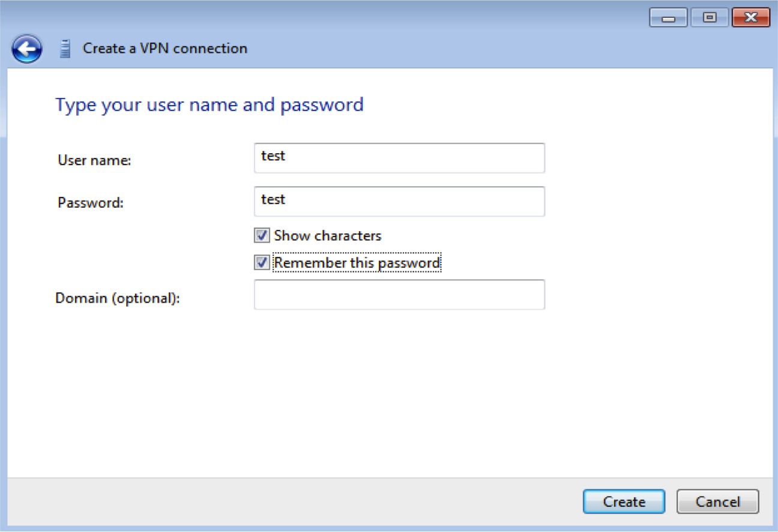Click the "Password:" label
Image resolution: width=778 pixels, height=532 pixels.
pyautogui.click(x=91, y=203)
